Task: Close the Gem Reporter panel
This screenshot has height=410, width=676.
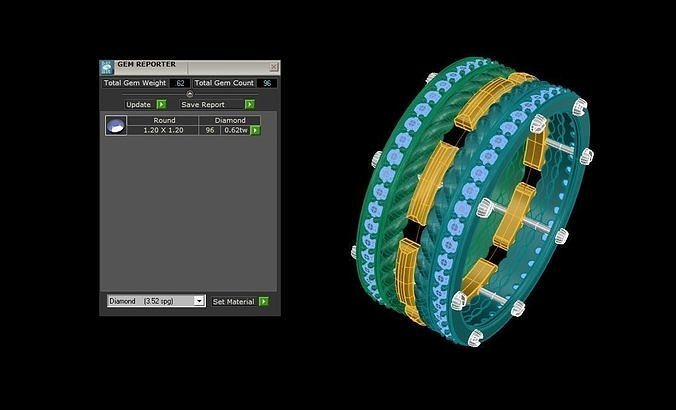Action: point(273,67)
